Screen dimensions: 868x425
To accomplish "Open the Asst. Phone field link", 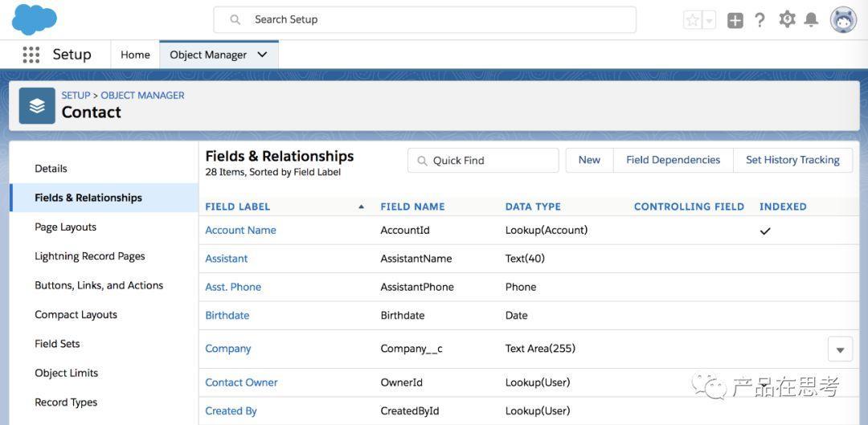I will pos(233,287).
